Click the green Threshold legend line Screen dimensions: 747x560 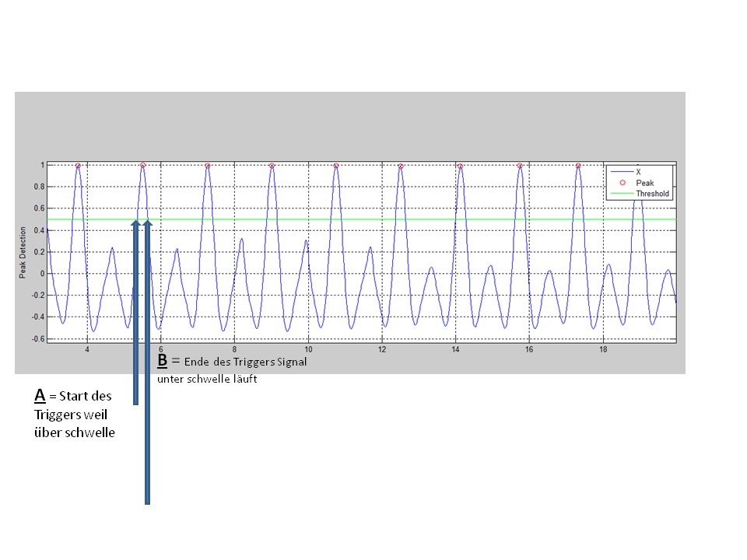pos(621,194)
